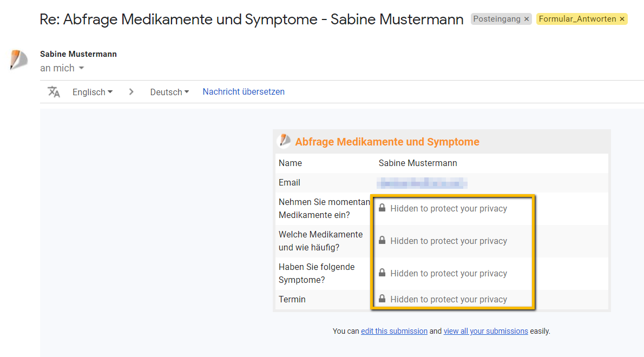Open the Deutsch target language dropdown
The width and height of the screenshot is (644, 357).
tap(169, 92)
